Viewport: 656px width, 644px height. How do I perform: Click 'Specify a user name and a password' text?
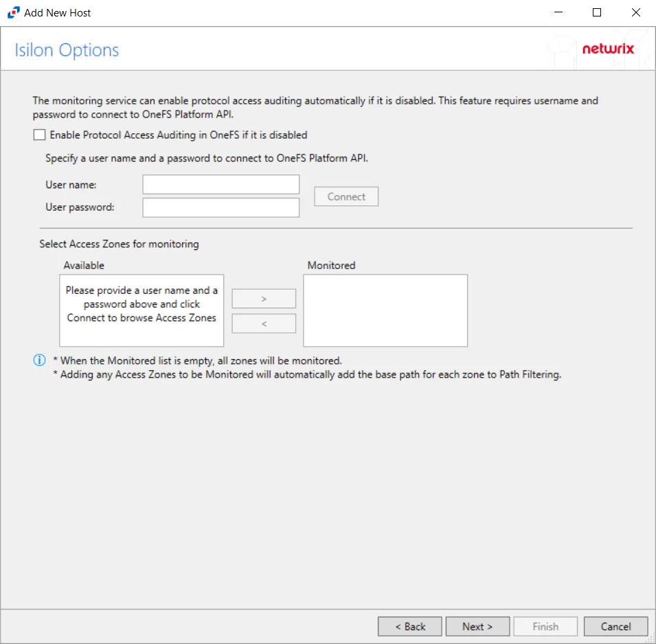tap(207, 159)
